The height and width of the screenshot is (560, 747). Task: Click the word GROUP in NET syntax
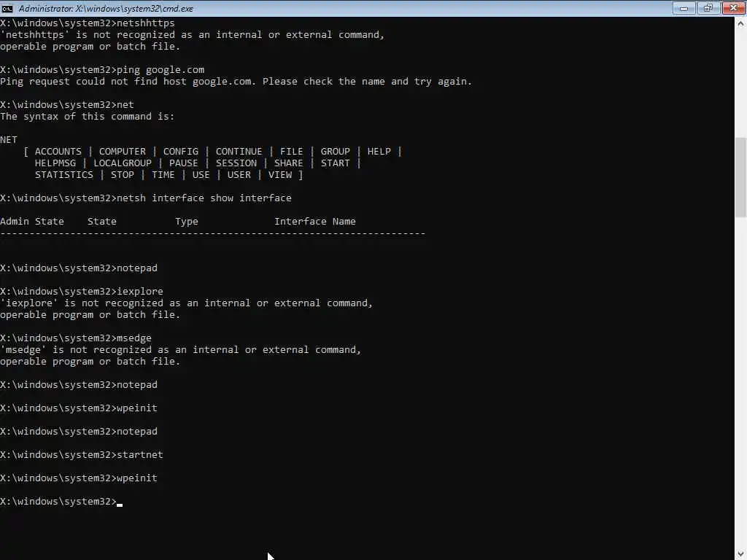pos(336,152)
